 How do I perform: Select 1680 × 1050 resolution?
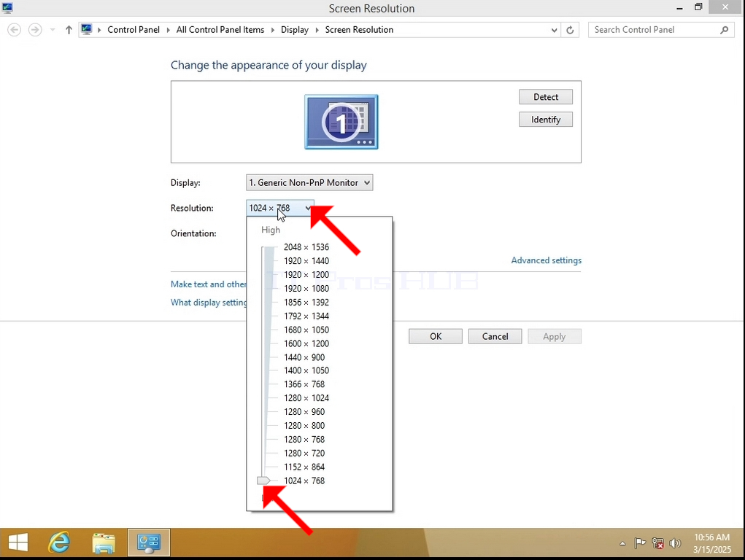pyautogui.click(x=306, y=330)
